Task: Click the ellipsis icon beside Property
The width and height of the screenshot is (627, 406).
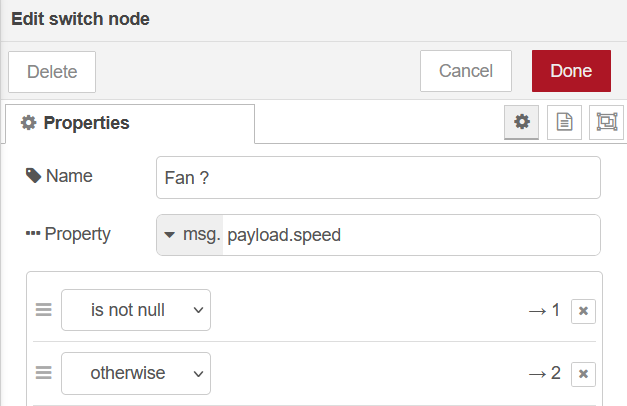Action: (33, 234)
